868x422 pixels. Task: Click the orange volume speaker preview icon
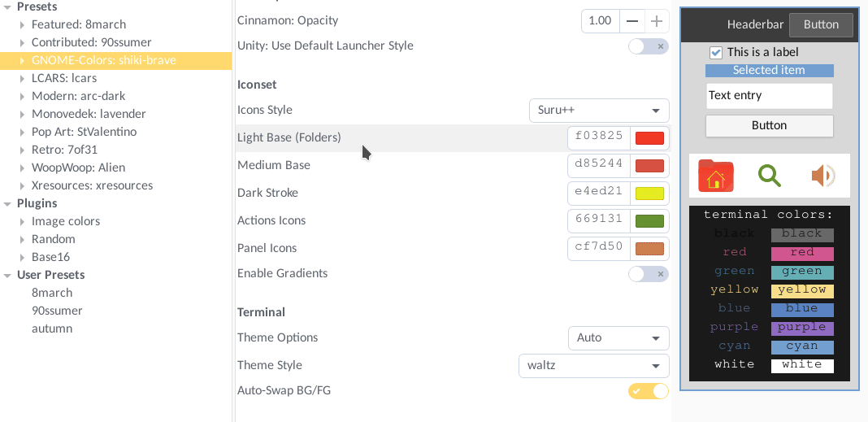coord(822,176)
